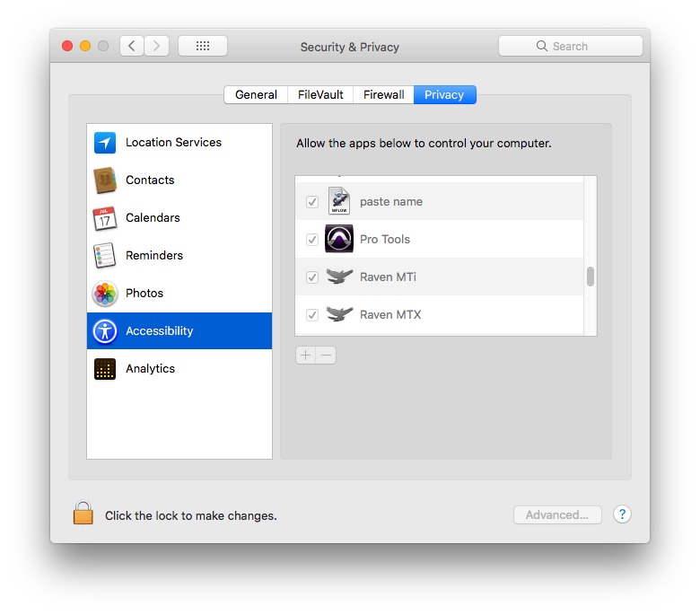This screenshot has height=615, width=700.
Task: Click the app list scrollbar thumb
Action: click(x=591, y=277)
